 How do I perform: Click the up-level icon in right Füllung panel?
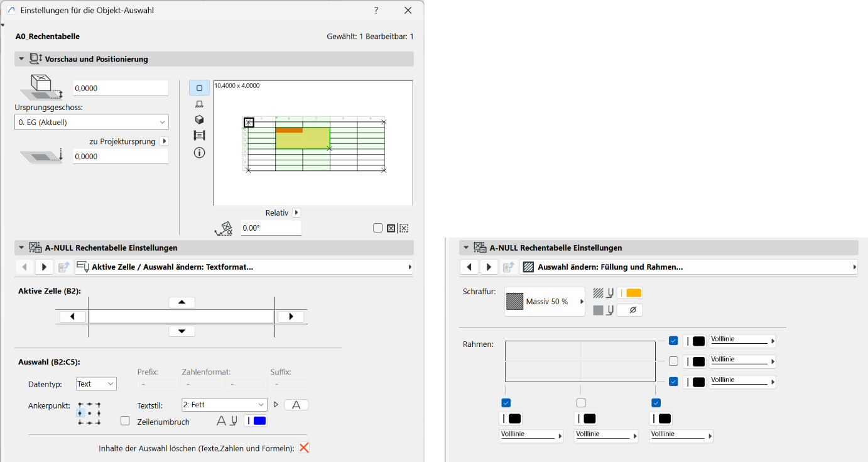(x=508, y=267)
